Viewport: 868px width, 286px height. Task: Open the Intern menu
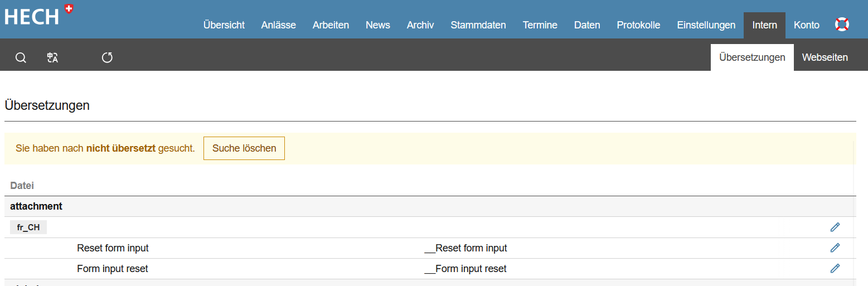tap(764, 25)
